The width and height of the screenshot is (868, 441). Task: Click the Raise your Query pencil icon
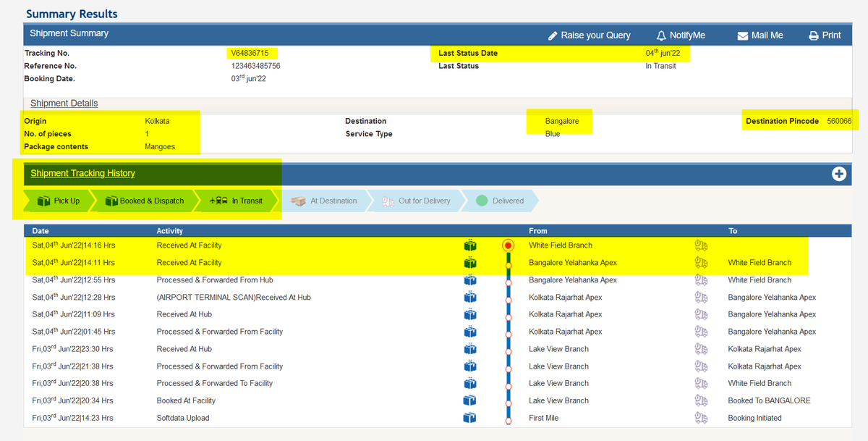tap(553, 35)
